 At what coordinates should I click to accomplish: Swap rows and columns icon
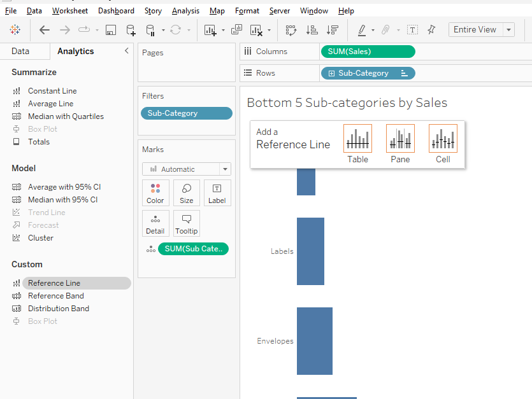[x=291, y=30]
